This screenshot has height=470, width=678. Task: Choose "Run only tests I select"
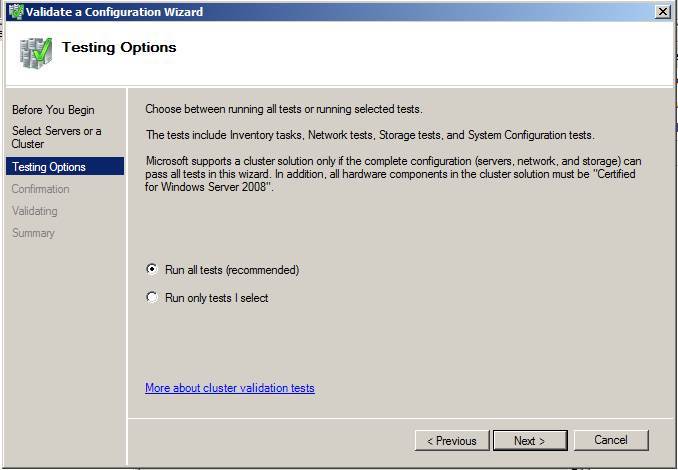[x=152, y=297]
